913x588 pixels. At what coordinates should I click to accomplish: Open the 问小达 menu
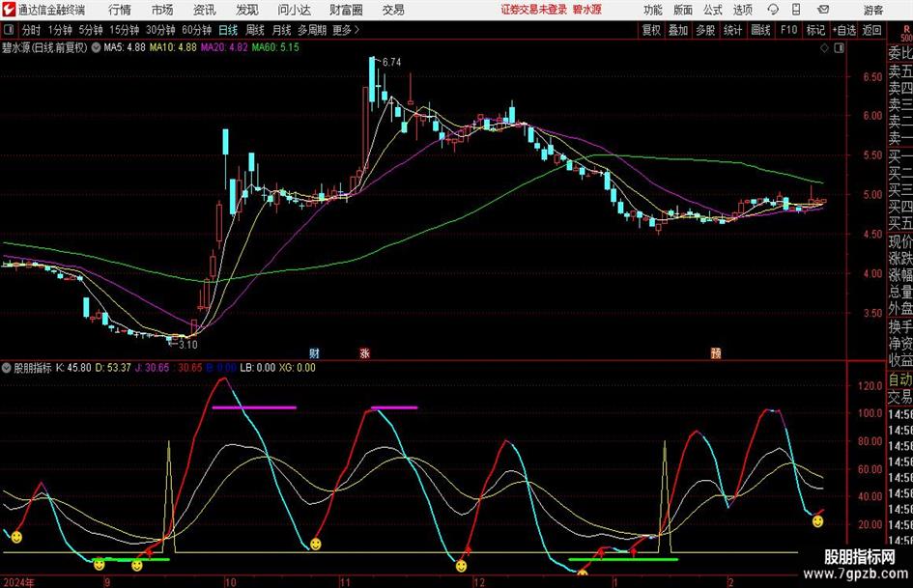click(x=294, y=10)
